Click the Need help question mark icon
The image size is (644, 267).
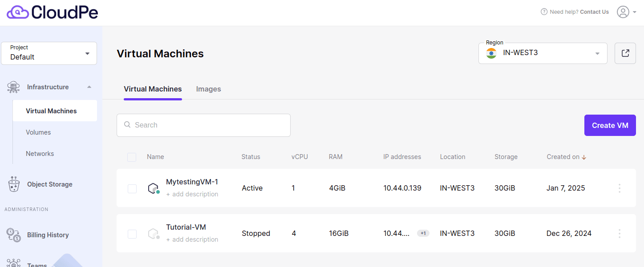pyautogui.click(x=544, y=12)
